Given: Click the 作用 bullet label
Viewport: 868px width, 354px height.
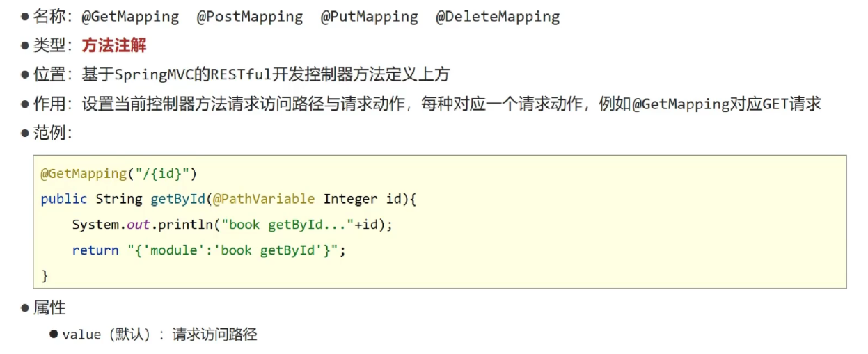Looking at the screenshot, I should pos(49,104).
